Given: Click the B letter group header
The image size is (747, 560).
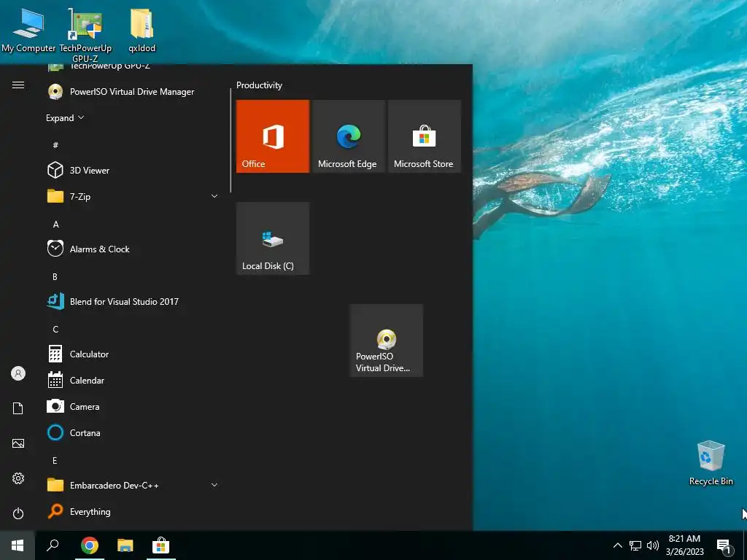Looking at the screenshot, I should pyautogui.click(x=55, y=276).
